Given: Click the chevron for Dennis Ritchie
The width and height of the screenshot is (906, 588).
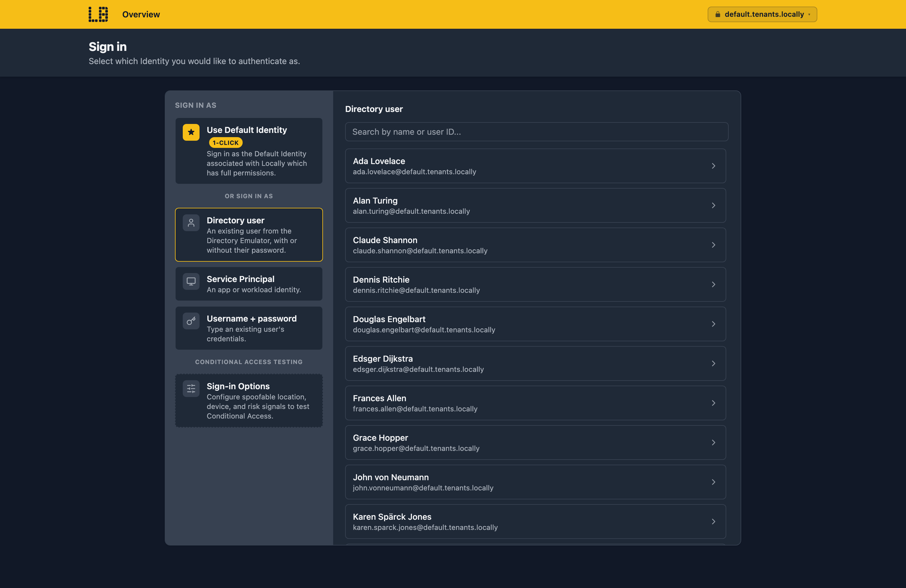Looking at the screenshot, I should 713,284.
